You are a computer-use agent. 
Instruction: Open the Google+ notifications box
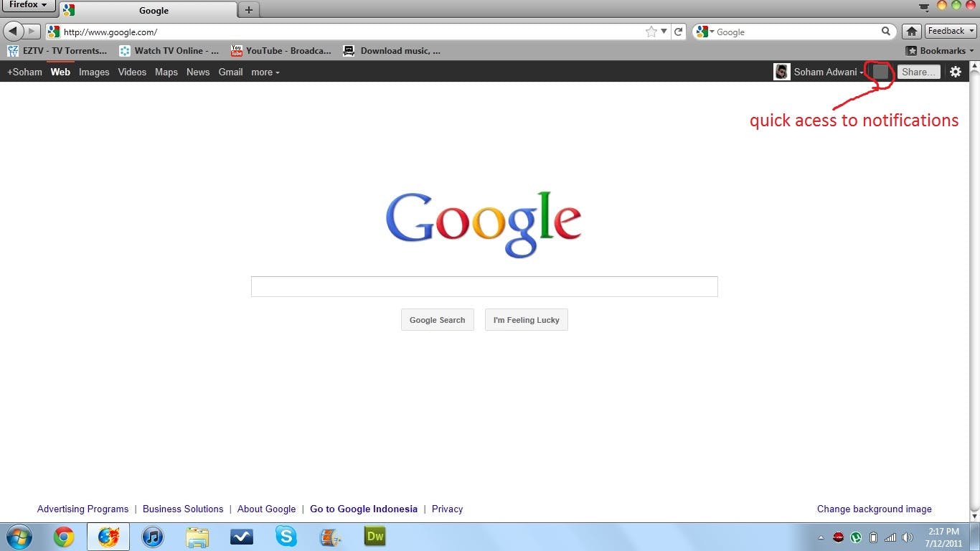pyautogui.click(x=880, y=72)
